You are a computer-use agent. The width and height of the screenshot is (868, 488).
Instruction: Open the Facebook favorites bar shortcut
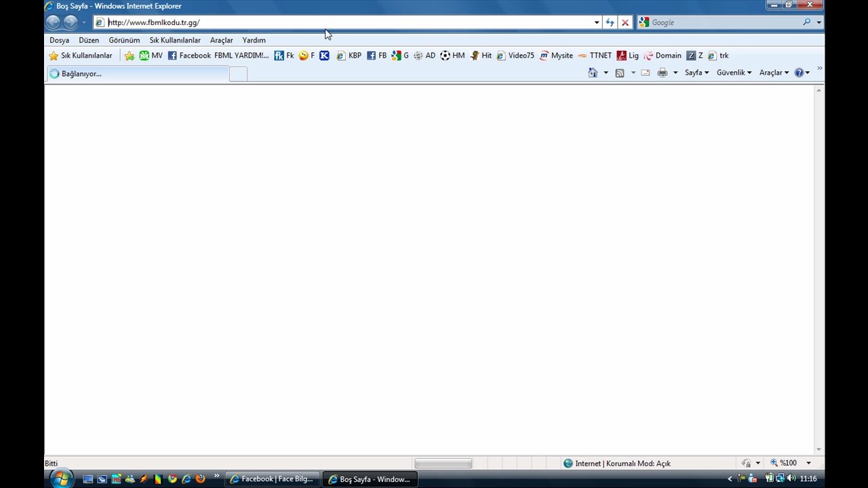point(189,56)
